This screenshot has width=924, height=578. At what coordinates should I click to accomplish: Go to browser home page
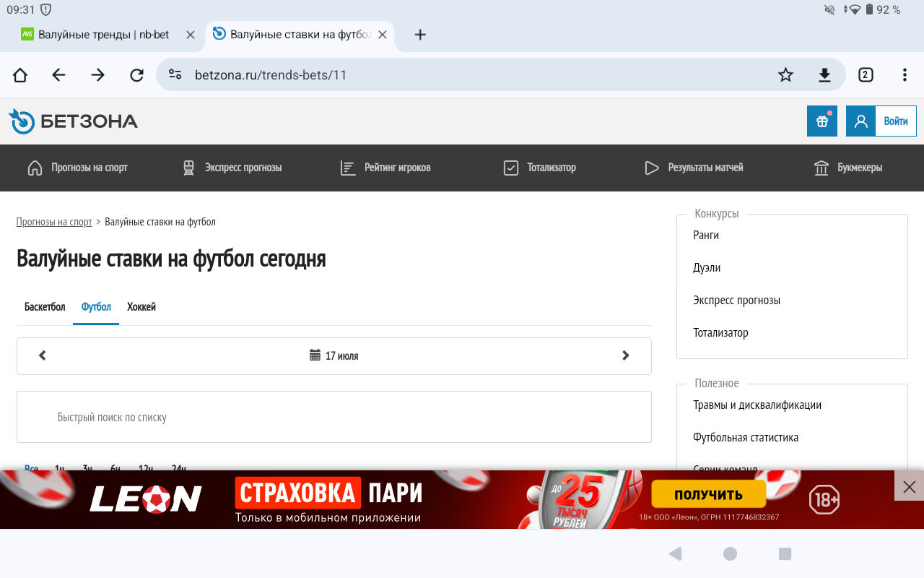coord(20,75)
